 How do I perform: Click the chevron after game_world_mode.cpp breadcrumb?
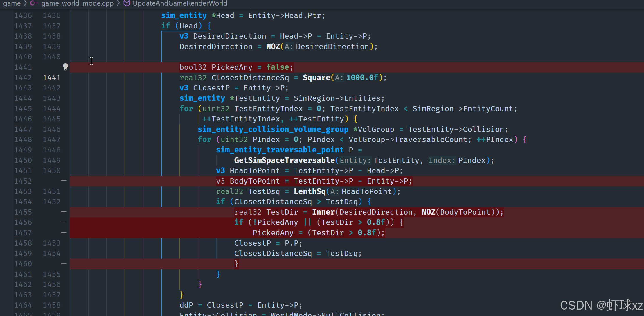pyautogui.click(x=118, y=3)
